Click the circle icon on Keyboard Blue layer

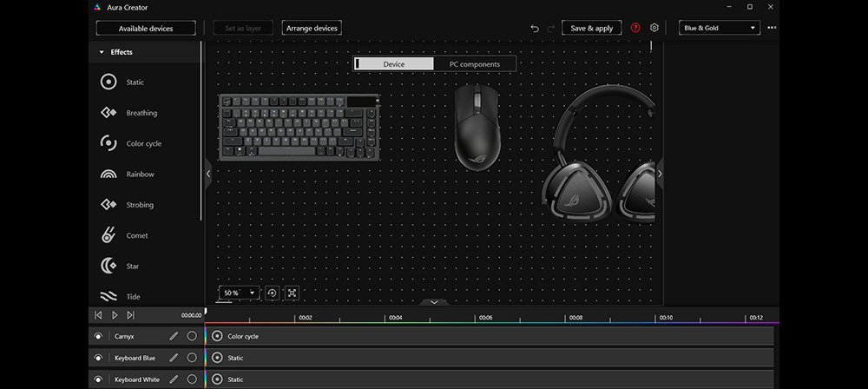coord(192,358)
